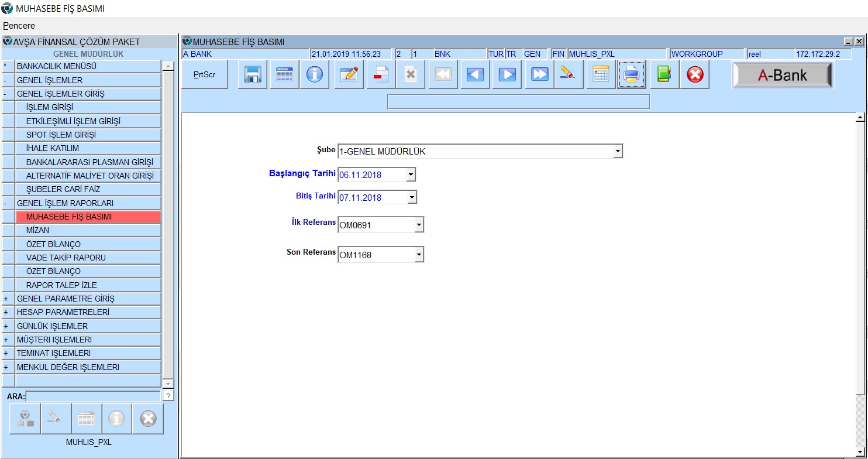Go to previous record arrow icon
This screenshot has height=459, width=868.
(476, 75)
